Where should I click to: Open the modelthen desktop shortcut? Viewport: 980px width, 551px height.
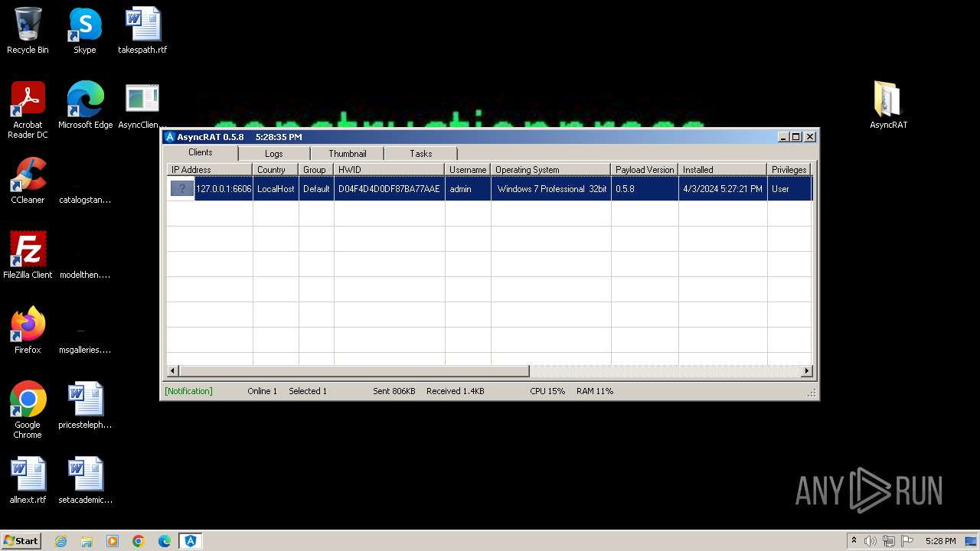(x=85, y=256)
